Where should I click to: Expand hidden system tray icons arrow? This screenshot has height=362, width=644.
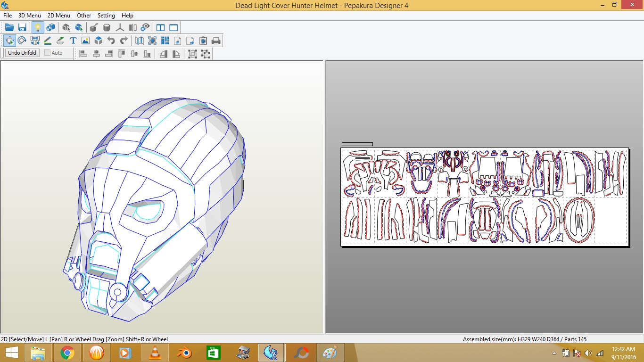(x=554, y=353)
